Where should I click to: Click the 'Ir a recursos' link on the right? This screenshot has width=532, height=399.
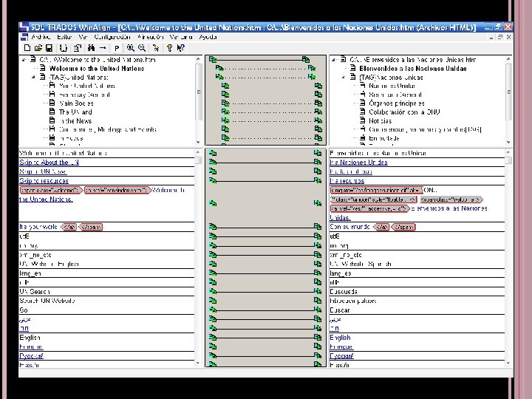click(x=347, y=180)
